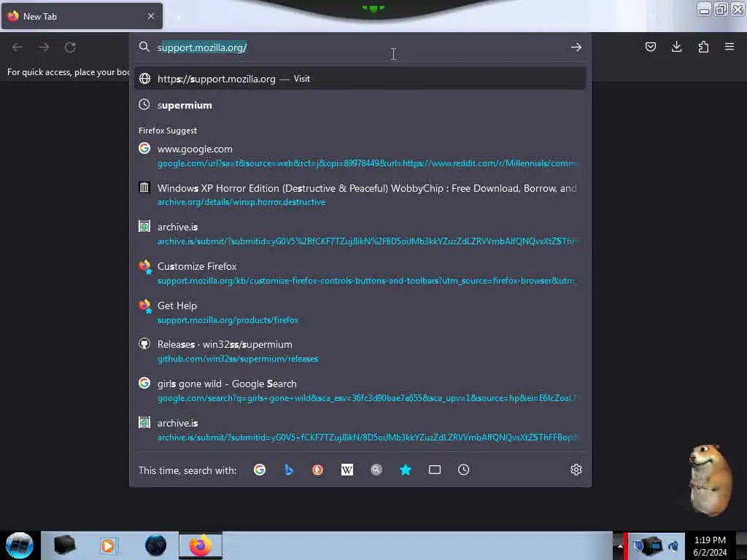This screenshot has width=747, height=560.
Task: Open the Windows Start button
Action: pos(20,545)
